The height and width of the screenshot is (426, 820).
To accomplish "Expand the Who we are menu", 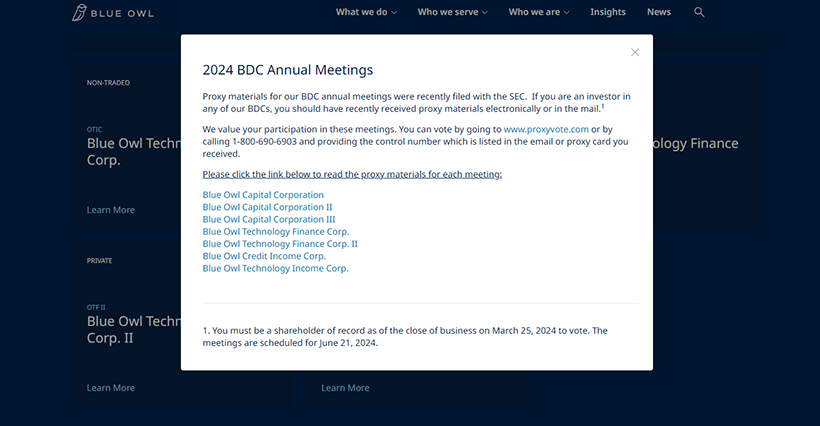I will pos(538,12).
